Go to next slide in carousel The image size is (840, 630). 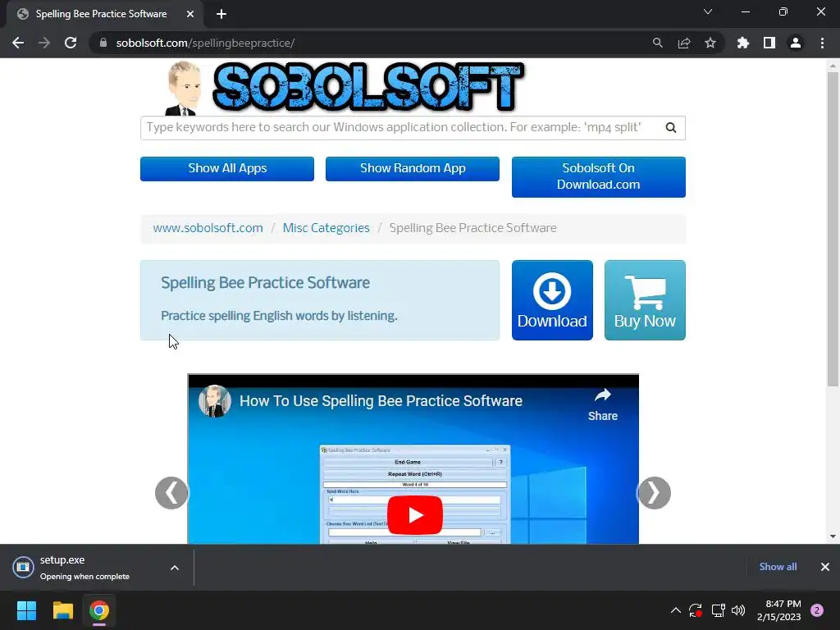tap(654, 493)
